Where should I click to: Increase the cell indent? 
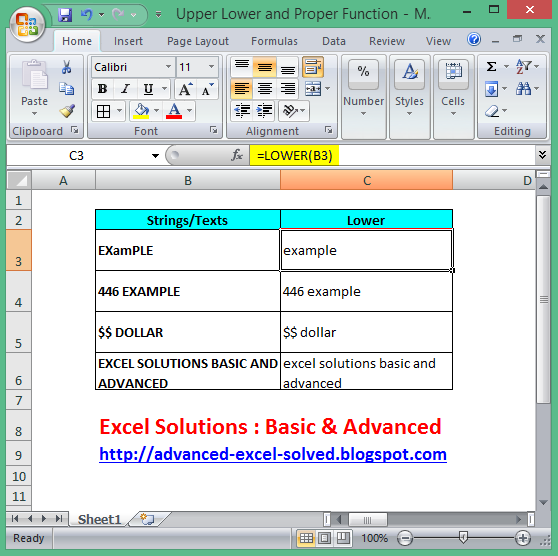(x=264, y=111)
